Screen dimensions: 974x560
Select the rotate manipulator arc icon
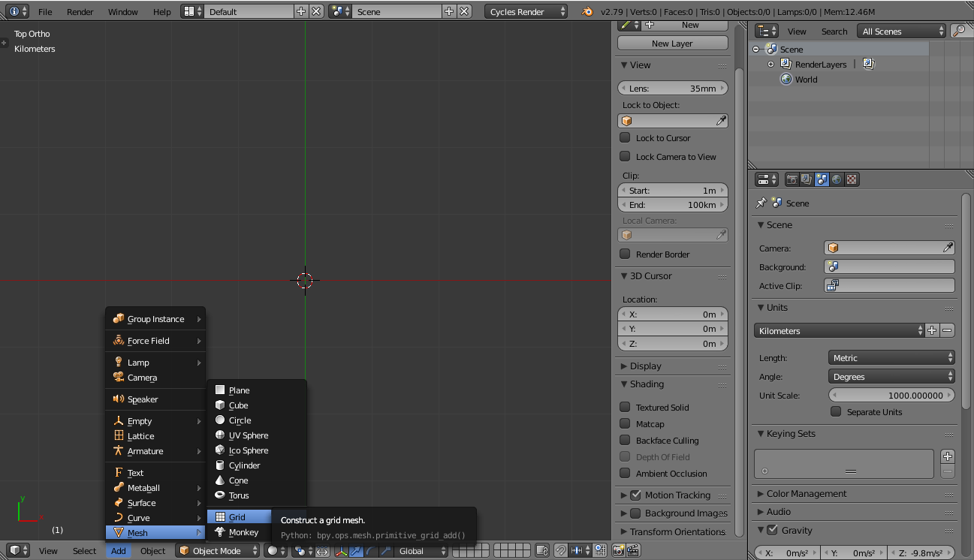pyautogui.click(x=371, y=550)
